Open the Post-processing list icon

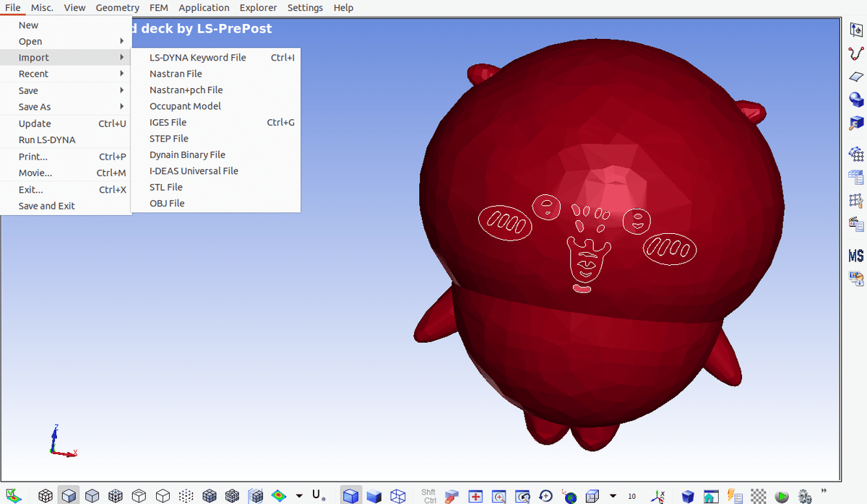[x=856, y=223]
